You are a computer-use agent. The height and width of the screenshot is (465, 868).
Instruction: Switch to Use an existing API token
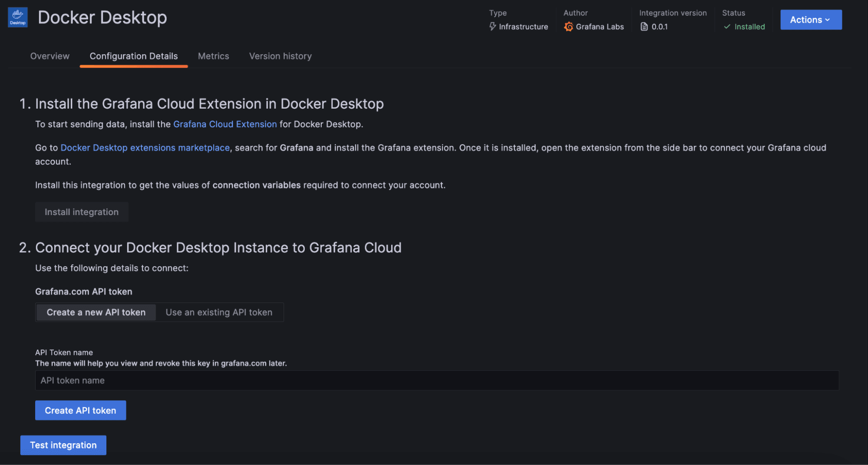coord(218,312)
